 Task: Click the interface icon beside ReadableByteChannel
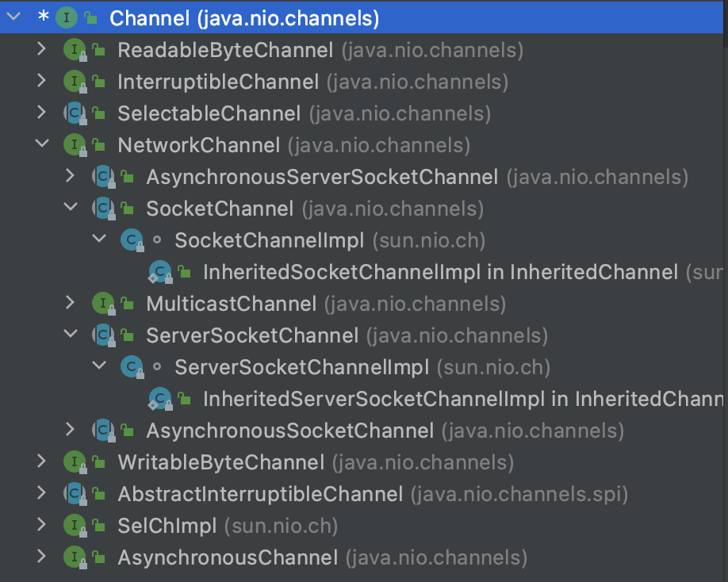tap(74, 50)
